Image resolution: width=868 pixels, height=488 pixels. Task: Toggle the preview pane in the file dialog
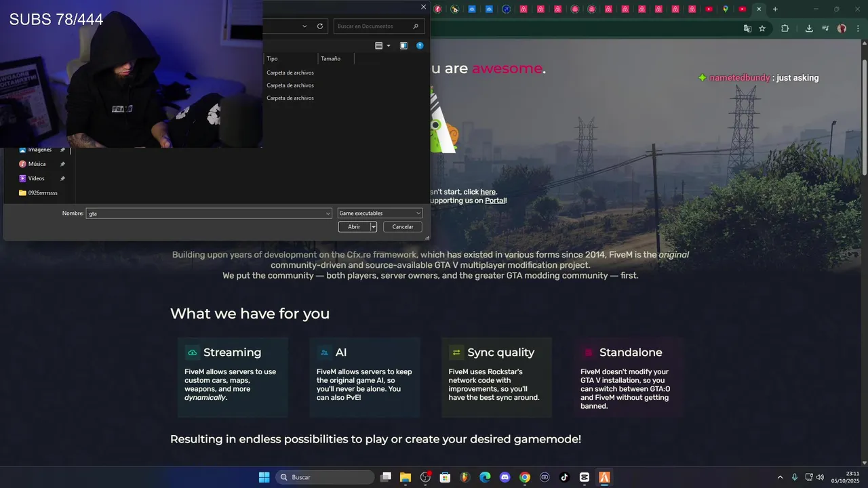(x=403, y=45)
